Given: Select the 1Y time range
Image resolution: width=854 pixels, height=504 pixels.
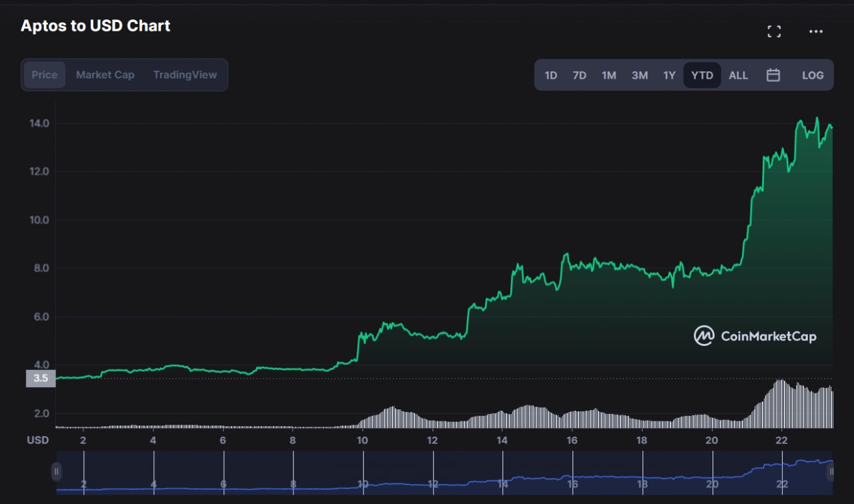Looking at the screenshot, I should pos(669,75).
